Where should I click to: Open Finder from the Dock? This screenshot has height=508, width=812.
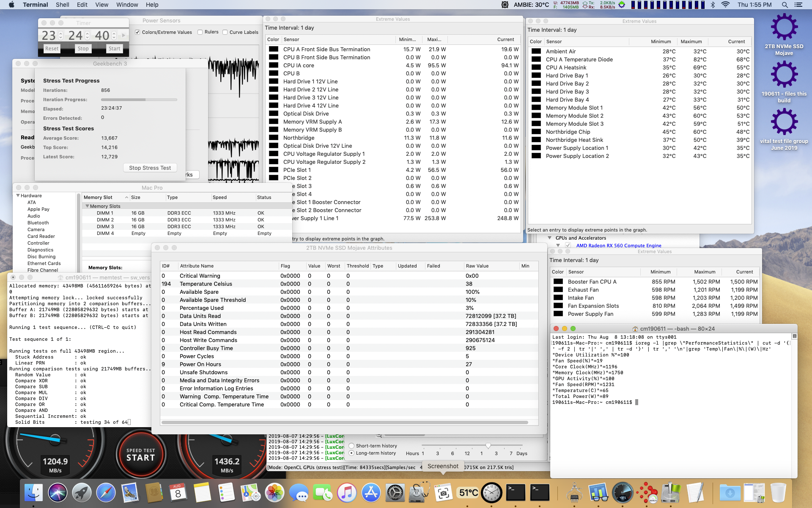pyautogui.click(x=33, y=493)
